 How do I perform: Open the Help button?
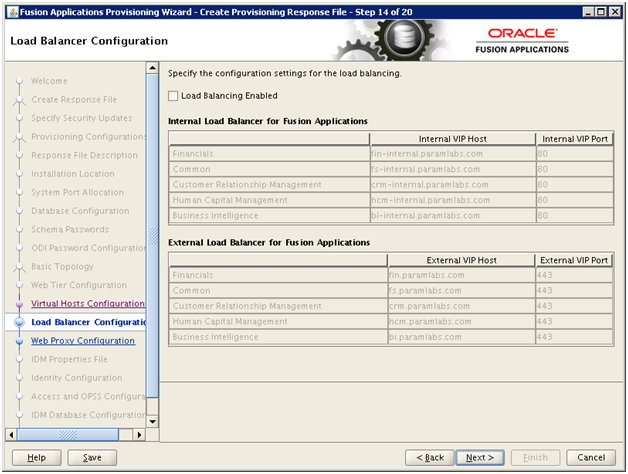[36, 458]
